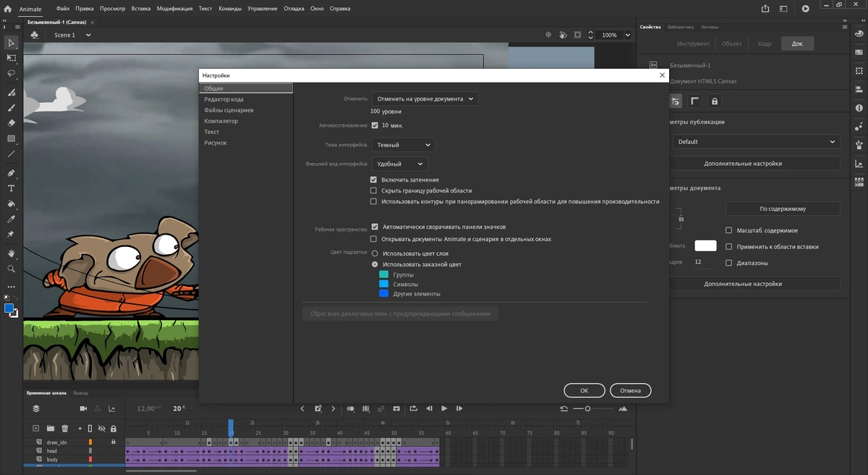Pick color swatch for Другие элементы

tap(384, 293)
